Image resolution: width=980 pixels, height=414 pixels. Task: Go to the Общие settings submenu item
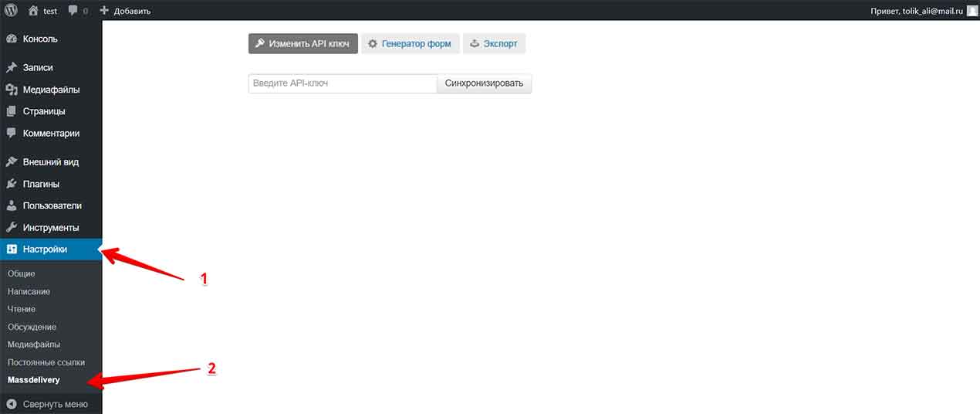(22, 273)
